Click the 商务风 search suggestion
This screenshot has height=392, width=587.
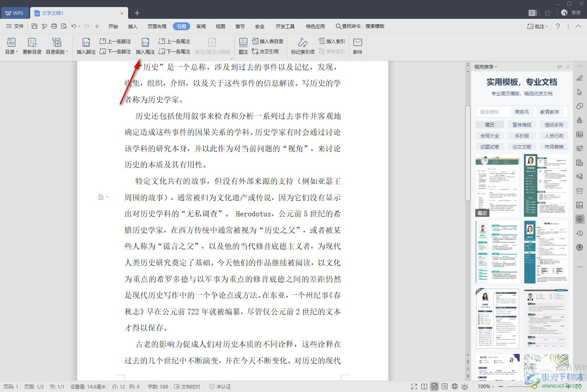coord(522,112)
